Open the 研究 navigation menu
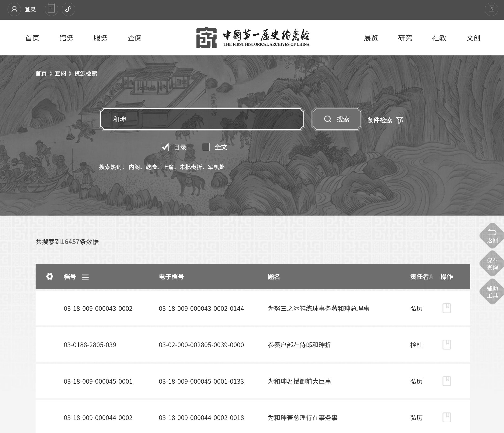504x433 pixels. [x=405, y=38]
